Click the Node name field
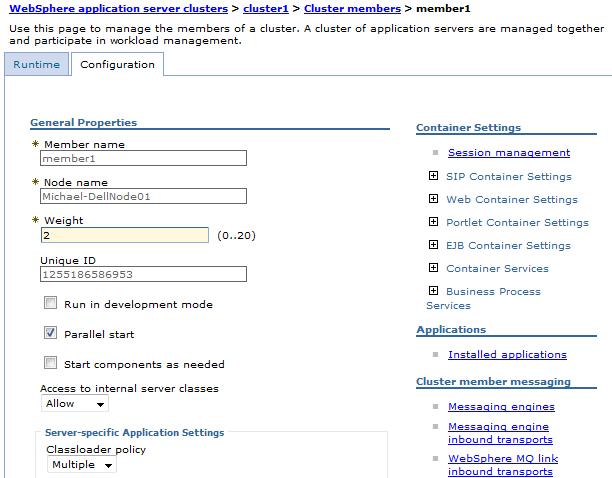This screenshot has width=612, height=478. [143, 196]
